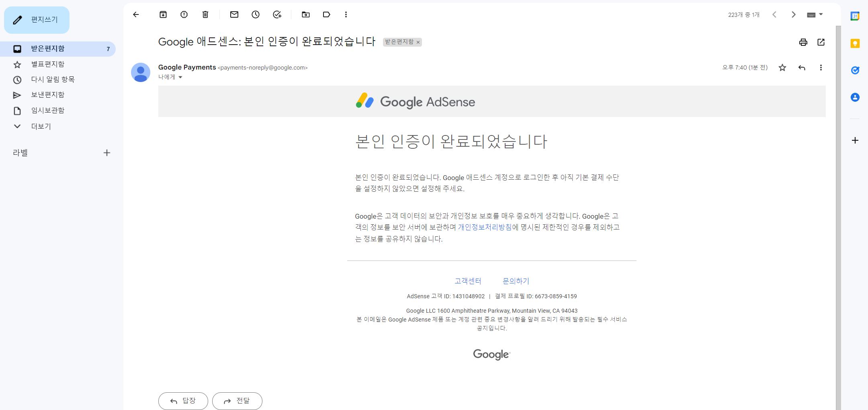Expand recipient details next to 나에게
The height and width of the screenshot is (410, 868).
point(180,77)
